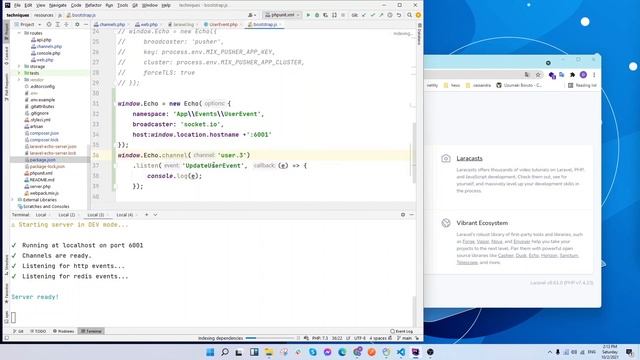
Task: Open package.json in project tree
Action: (x=42, y=160)
